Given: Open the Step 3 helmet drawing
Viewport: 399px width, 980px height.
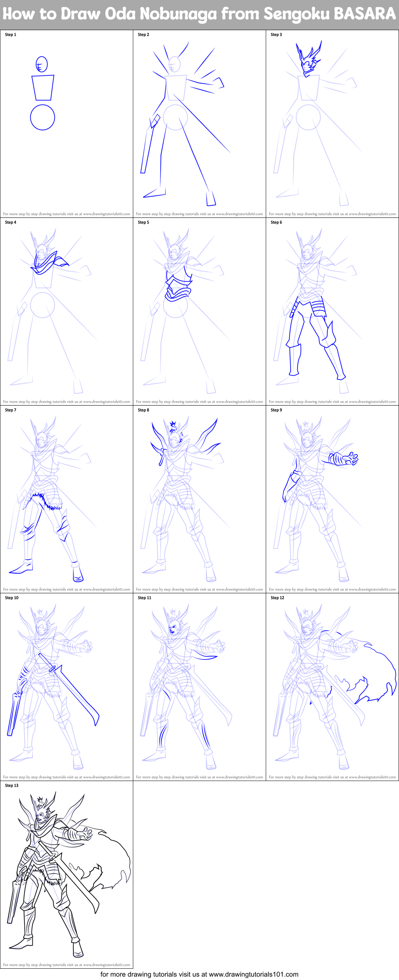Looking at the screenshot, I should coord(332,124).
